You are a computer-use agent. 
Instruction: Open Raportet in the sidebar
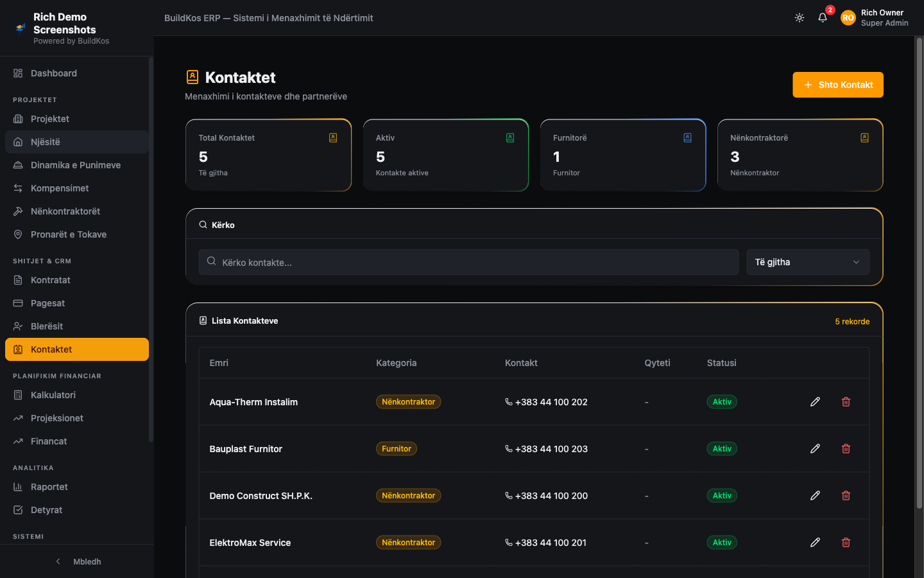click(x=77, y=487)
